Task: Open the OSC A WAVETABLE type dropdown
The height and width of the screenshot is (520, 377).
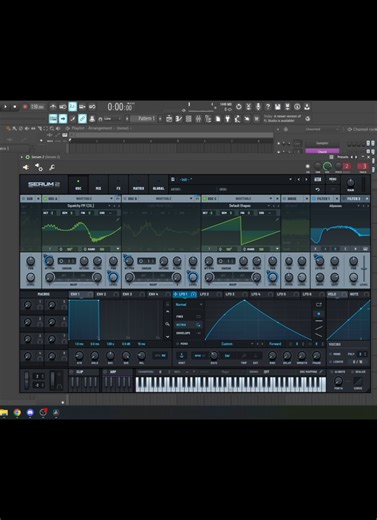Action: click(111, 199)
